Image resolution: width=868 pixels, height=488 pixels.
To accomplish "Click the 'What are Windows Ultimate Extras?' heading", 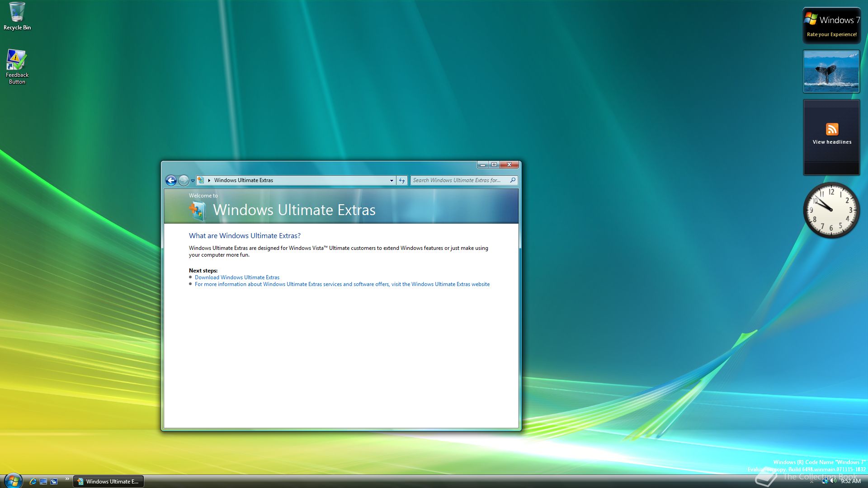I will click(x=245, y=235).
